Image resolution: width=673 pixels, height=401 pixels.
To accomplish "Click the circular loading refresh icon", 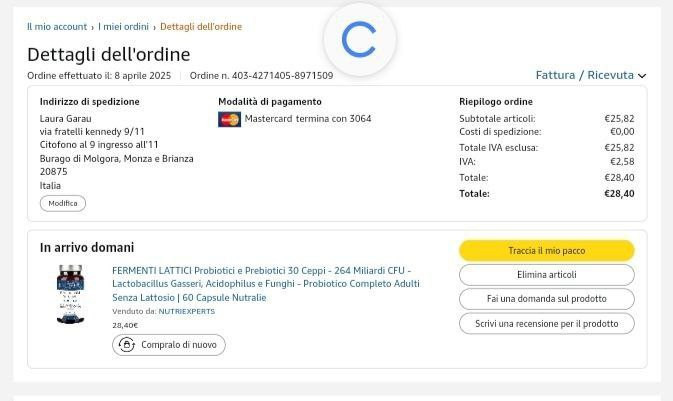I will point(359,39).
